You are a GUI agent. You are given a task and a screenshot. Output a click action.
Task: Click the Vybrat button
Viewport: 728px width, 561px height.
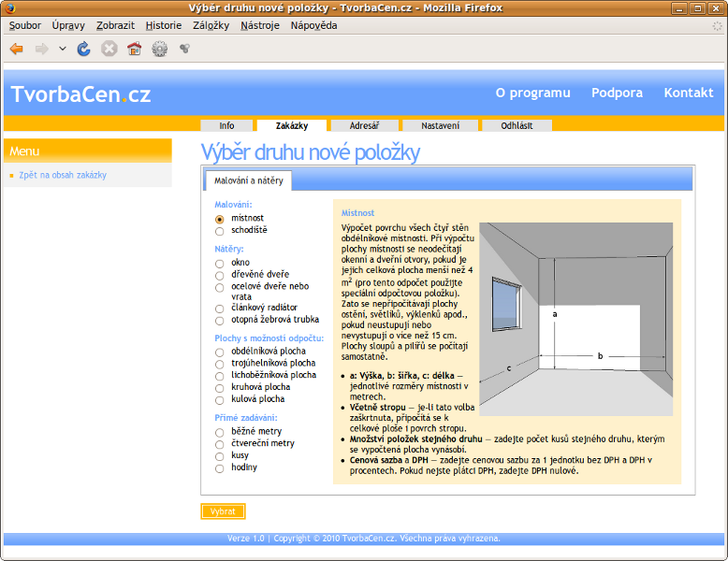coord(223,511)
